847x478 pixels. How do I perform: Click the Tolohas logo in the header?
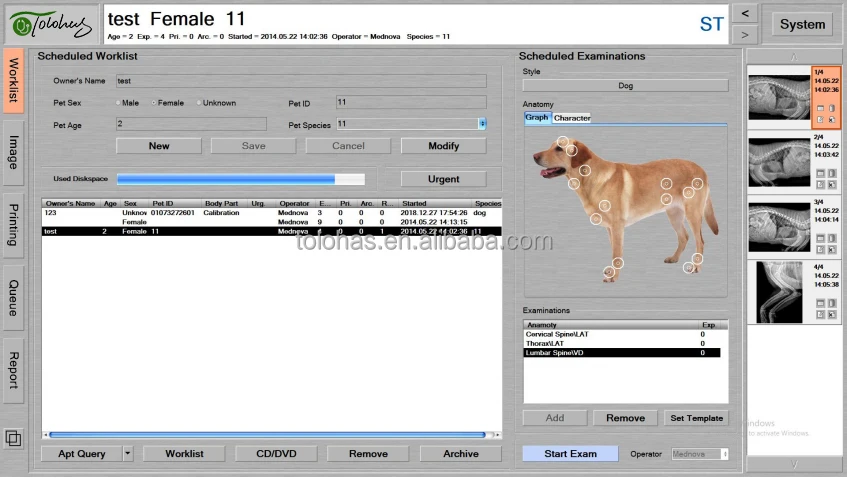click(x=51, y=24)
